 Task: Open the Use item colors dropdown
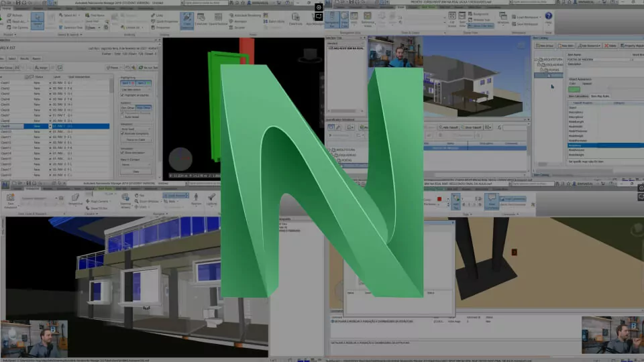click(x=136, y=89)
